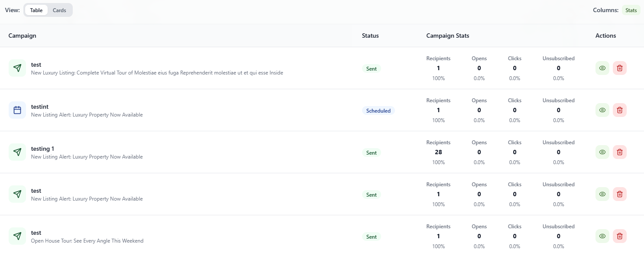Switch to Cards view
The image size is (644, 256).
click(59, 10)
